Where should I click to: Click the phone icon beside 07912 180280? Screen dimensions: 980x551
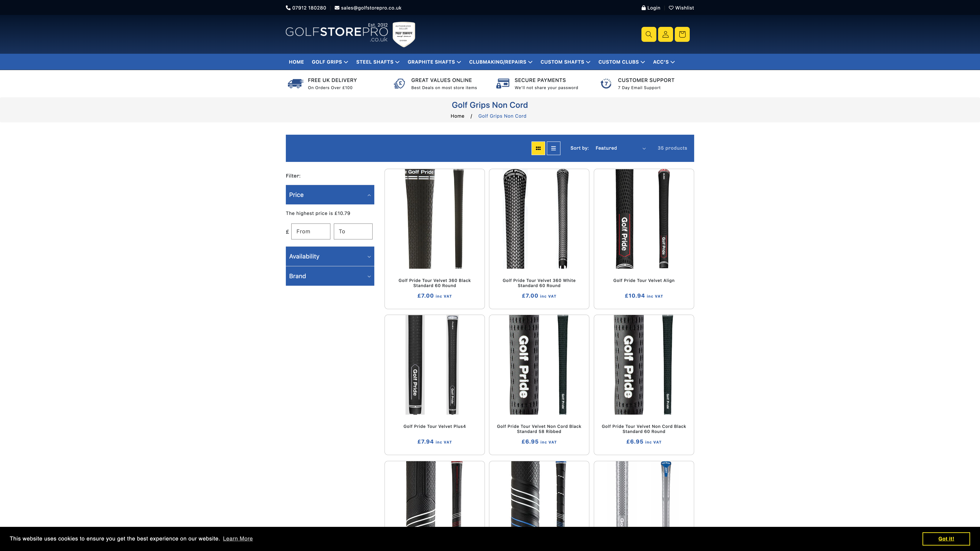pos(288,8)
